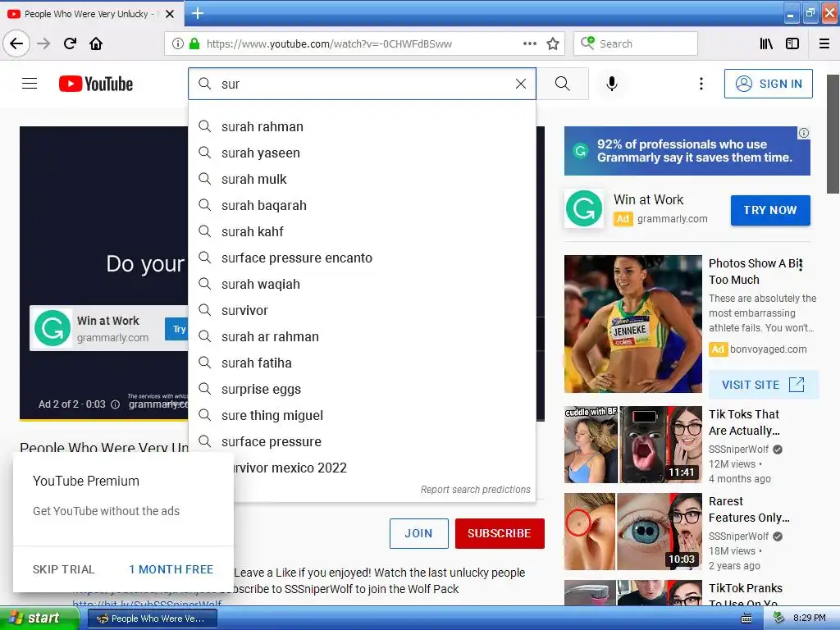Viewport: 840px width, 630px height.
Task: Open the Tik Toks That Are Actually title
Action: 744,422
